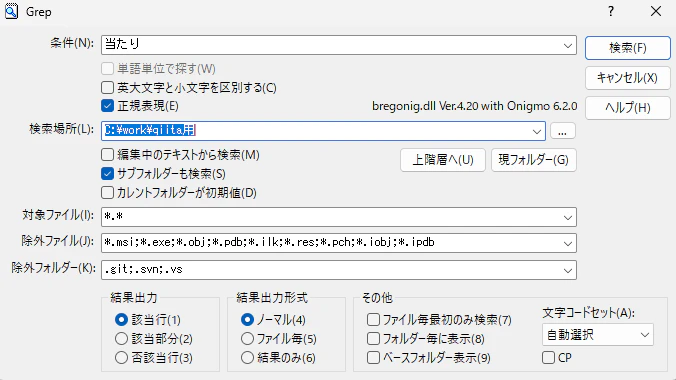Click the Grep magnifier icon in title bar

coord(11,11)
